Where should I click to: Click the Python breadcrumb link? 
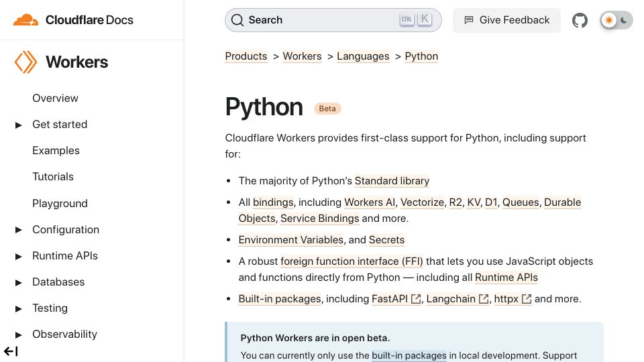click(x=421, y=56)
